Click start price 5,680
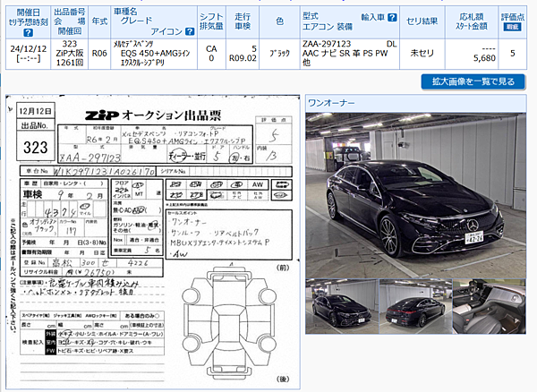 pos(484,58)
